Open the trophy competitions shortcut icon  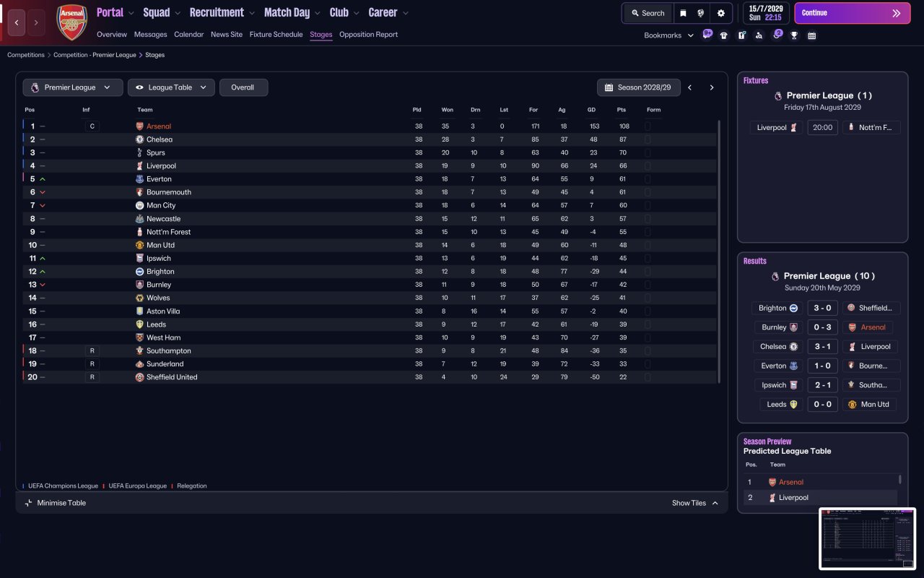(x=794, y=35)
